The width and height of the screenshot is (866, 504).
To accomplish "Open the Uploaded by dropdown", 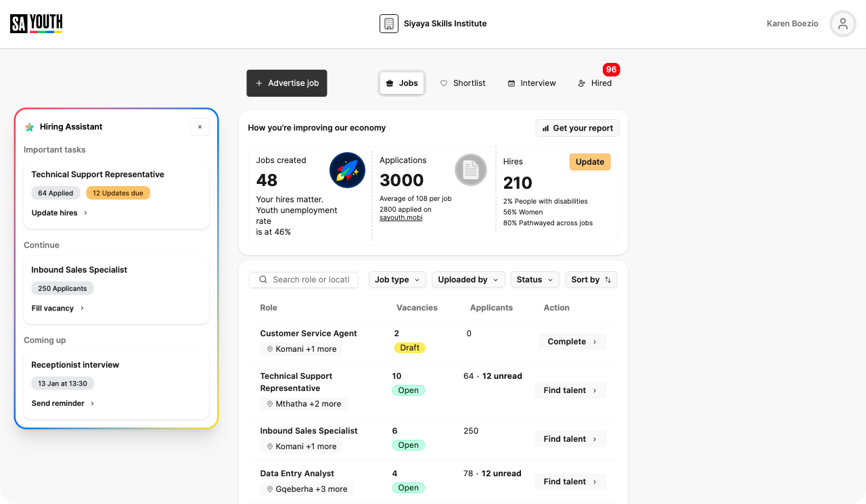I will coord(469,279).
